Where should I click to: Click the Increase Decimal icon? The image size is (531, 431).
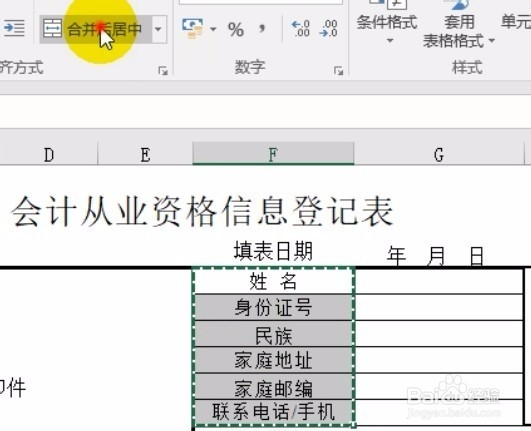pyautogui.click(x=301, y=28)
